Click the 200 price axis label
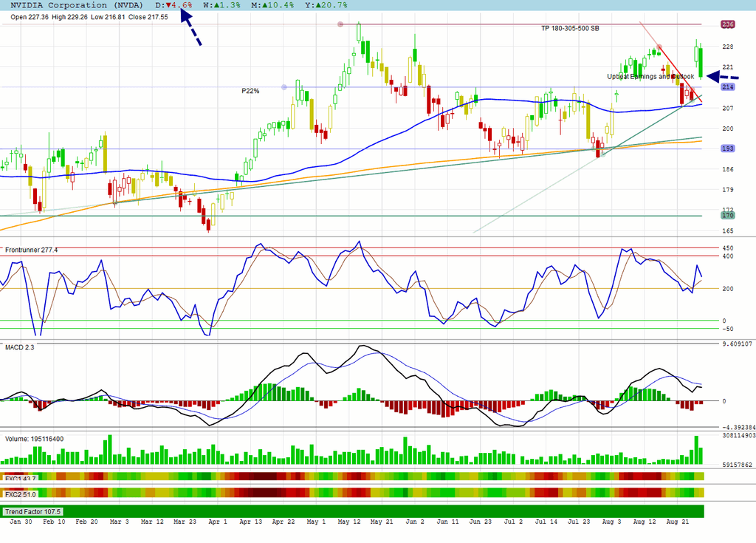Viewport: 756px width, 543px height. click(727, 129)
